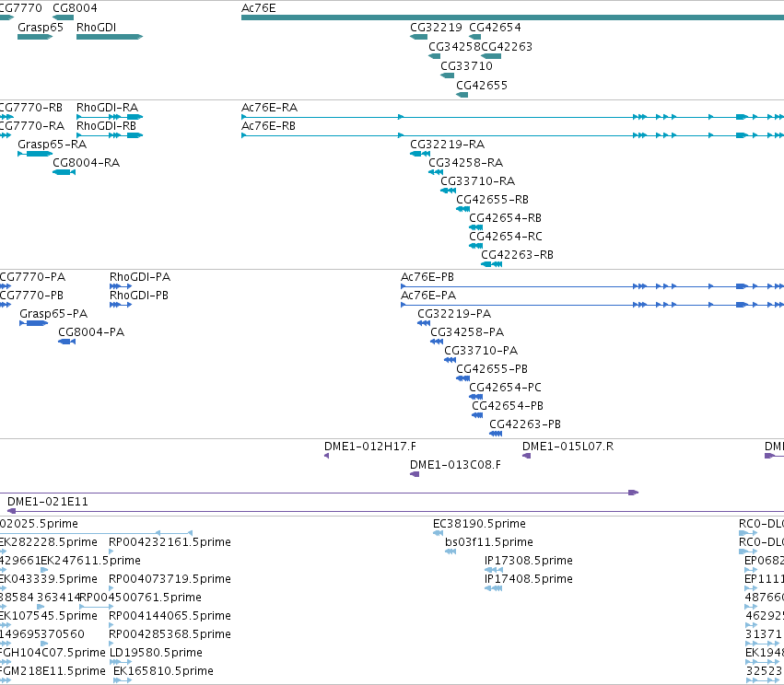Click the CG42654 gene label
Viewport: 784px width, 685px height.
point(495,28)
